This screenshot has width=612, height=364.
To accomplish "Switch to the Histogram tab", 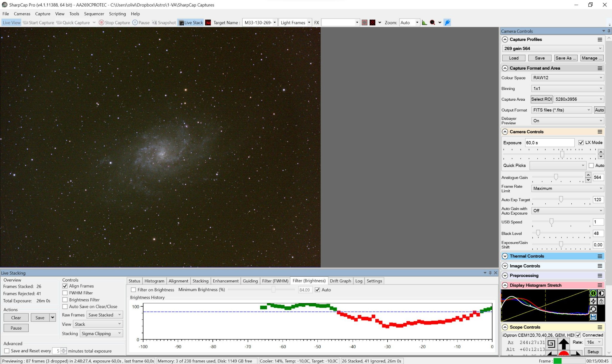I will (x=154, y=281).
